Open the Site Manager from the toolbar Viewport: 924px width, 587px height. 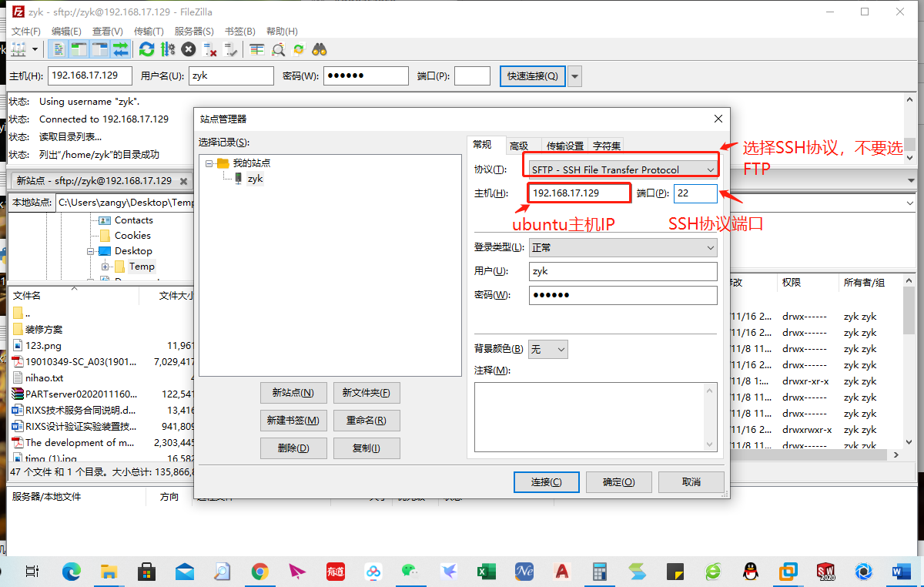[19, 49]
